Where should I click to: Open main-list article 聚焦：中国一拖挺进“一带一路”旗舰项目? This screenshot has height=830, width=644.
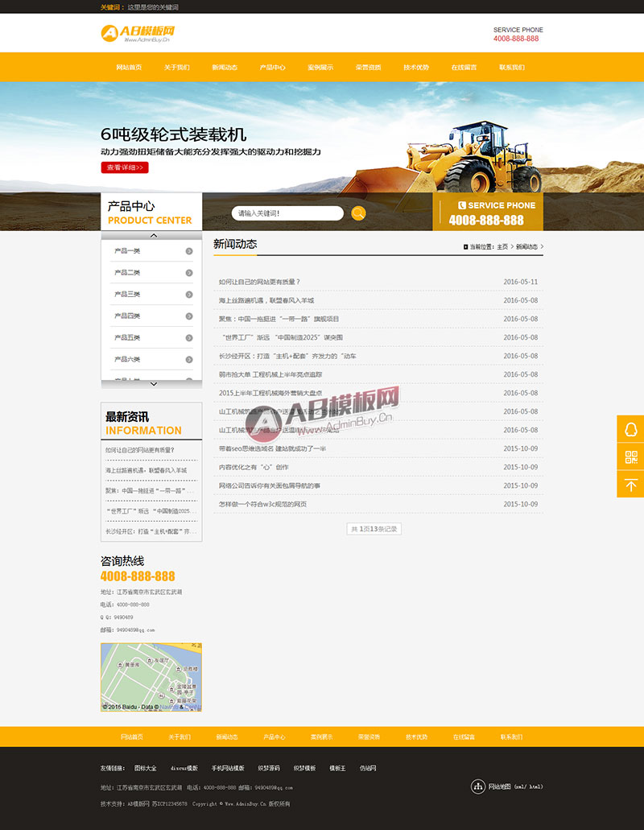[279, 319]
